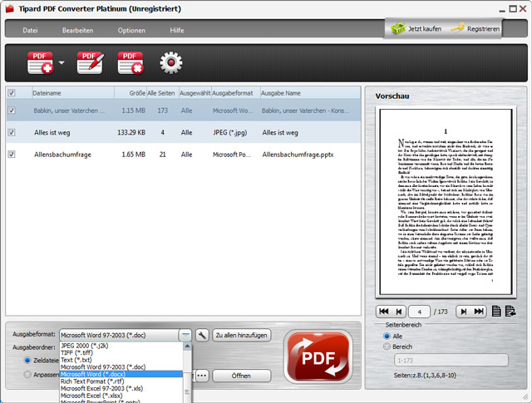Choose Microsoft Excel (*.xlsx) from the list
This screenshot has height=403, width=532.
[x=121, y=396]
